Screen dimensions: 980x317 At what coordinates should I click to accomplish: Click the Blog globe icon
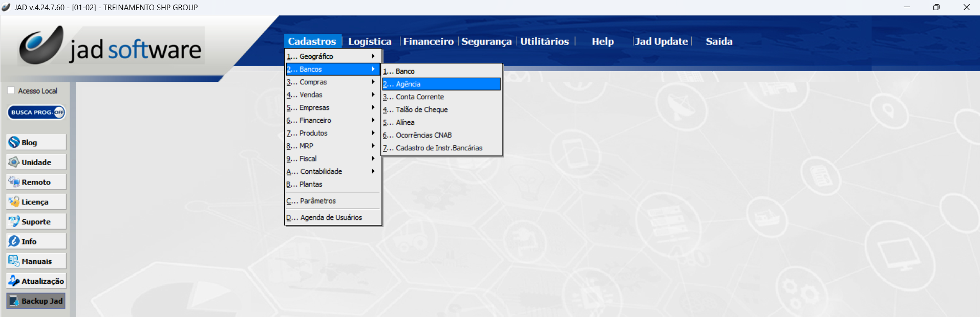pyautogui.click(x=14, y=142)
